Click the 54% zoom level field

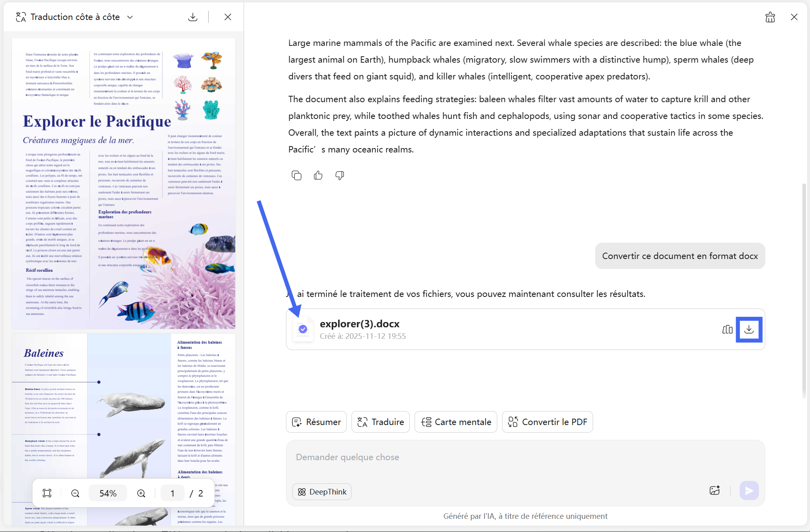tap(108, 493)
